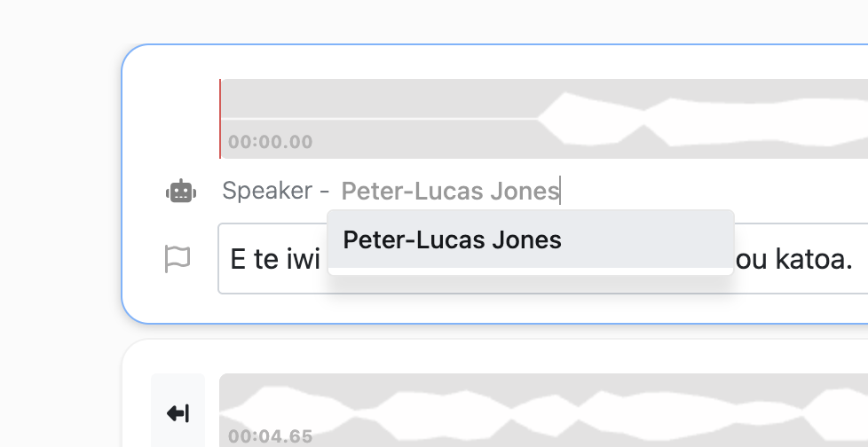Viewport: 868px width, 447px height.
Task: Place cursor at end of 'Peter-Lucas Jones' input
Action: (561, 191)
